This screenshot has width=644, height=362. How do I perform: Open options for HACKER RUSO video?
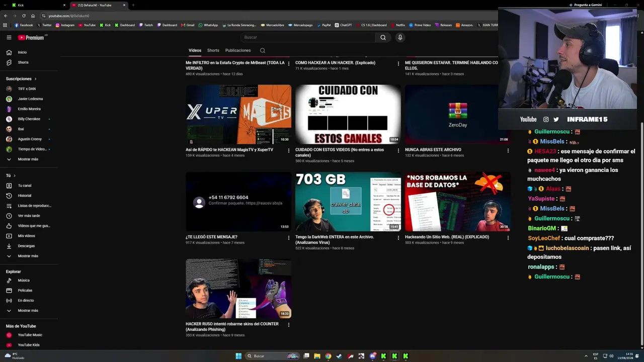[x=289, y=325]
